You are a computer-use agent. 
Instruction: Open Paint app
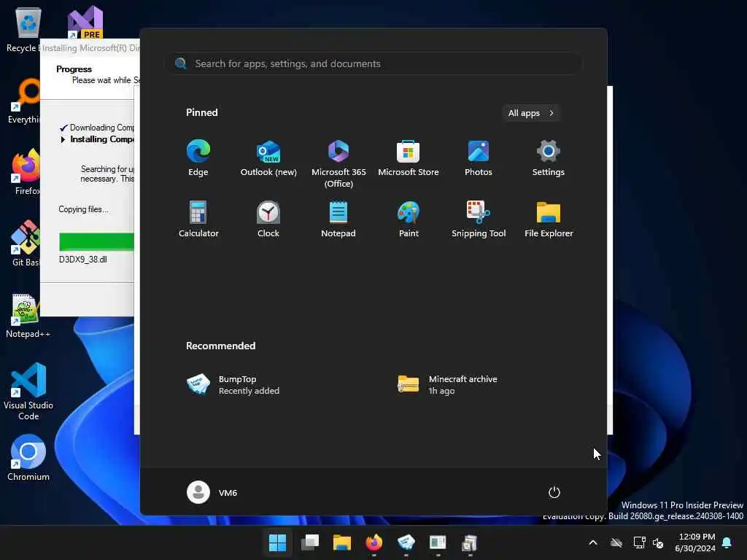(x=409, y=219)
